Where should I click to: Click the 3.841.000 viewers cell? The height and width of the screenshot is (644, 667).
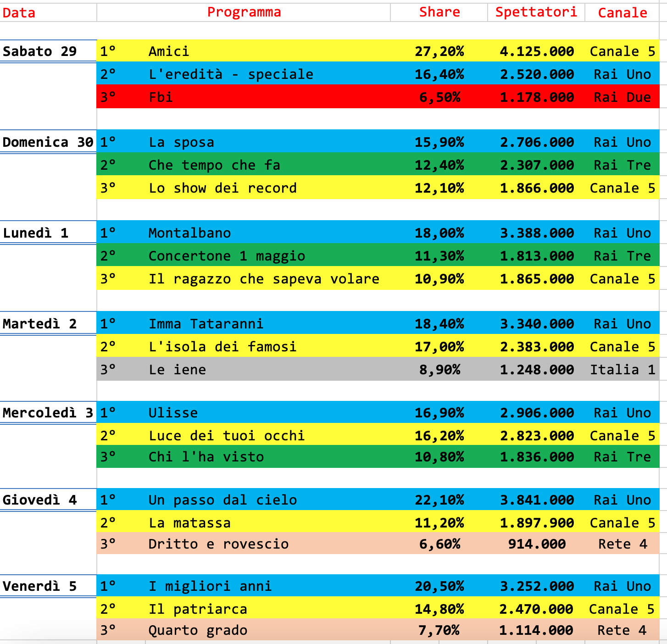pos(536,500)
